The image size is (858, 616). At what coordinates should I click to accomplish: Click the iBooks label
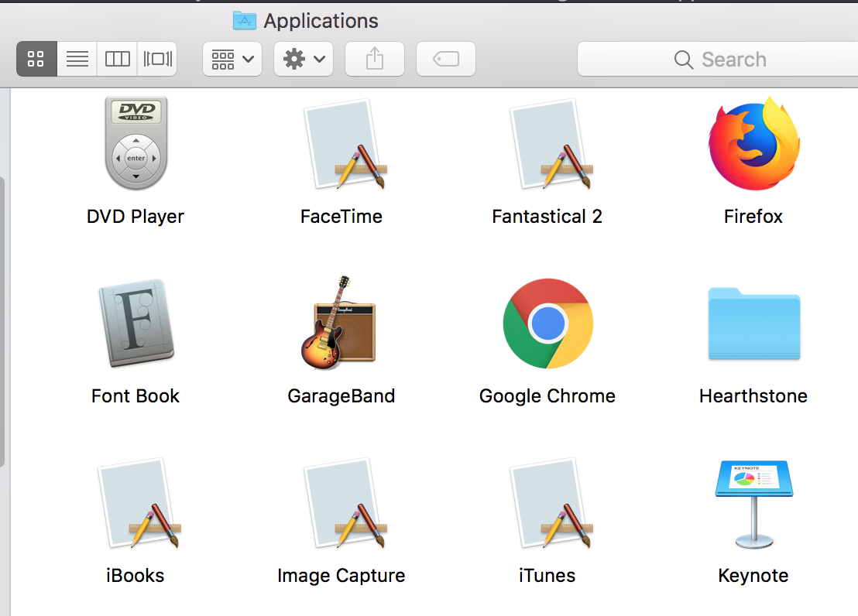tap(136, 576)
